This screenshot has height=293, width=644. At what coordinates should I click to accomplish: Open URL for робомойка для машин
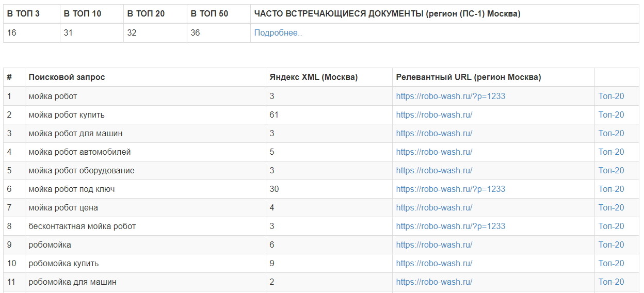(x=434, y=282)
